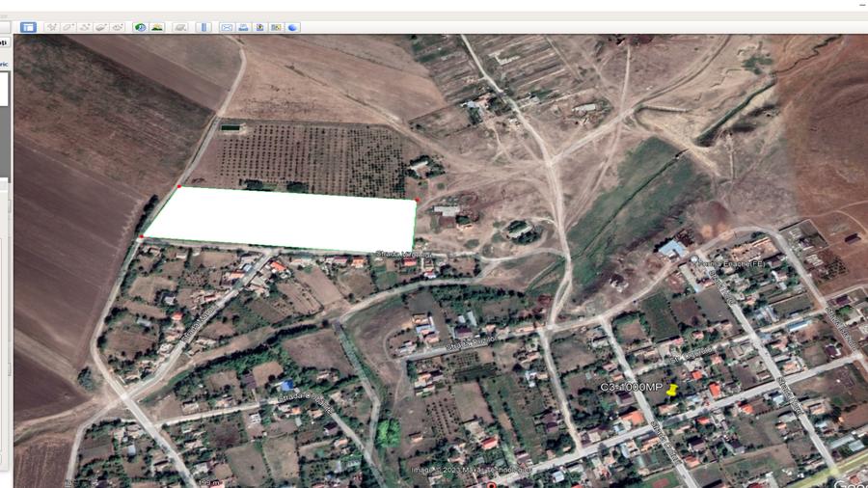Image resolution: width=868 pixels, height=488 pixels.
Task: Select the Add Placemark tool
Action: (51, 27)
